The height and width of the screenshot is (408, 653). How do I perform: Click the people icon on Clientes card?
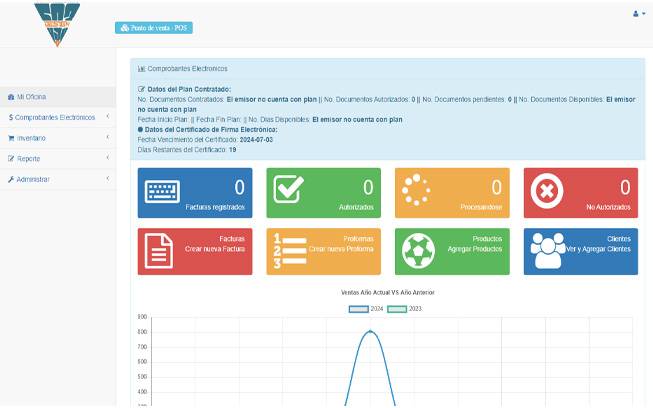click(x=547, y=251)
